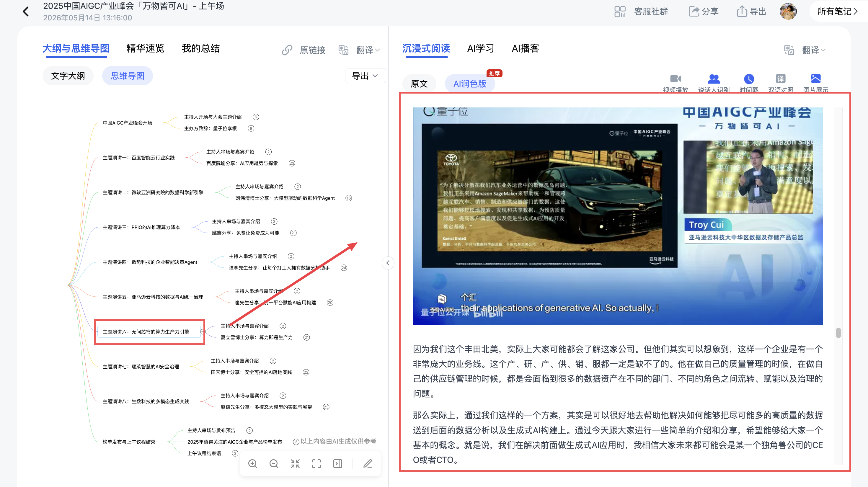Select 思维导图 view
Viewport: 868px width, 487px height.
(127, 76)
